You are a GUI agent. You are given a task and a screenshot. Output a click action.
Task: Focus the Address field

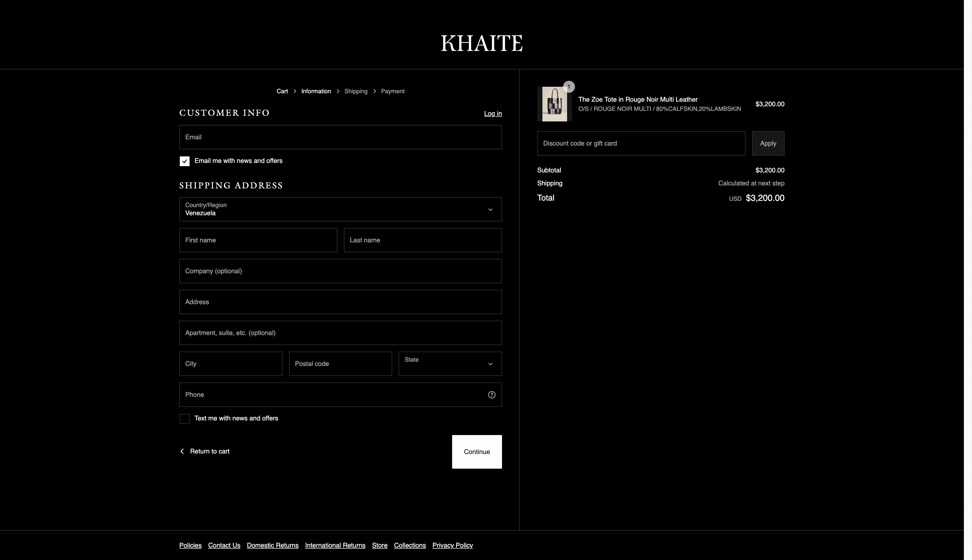(x=341, y=302)
